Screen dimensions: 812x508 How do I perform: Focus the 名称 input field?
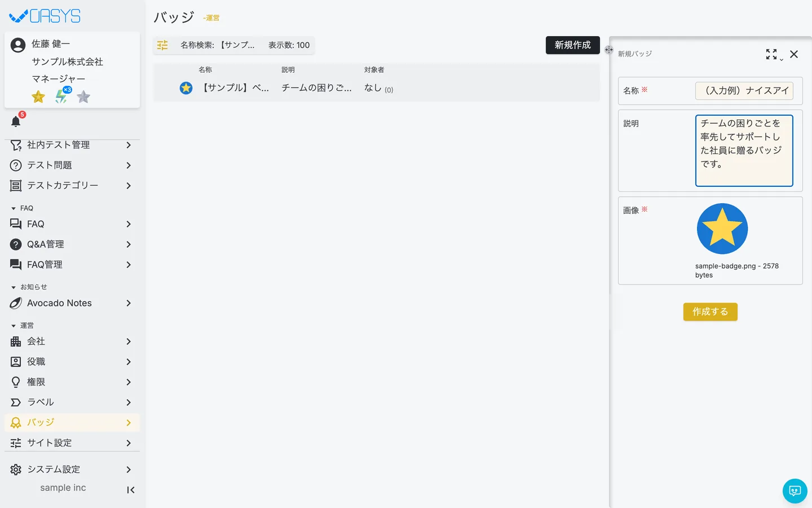[x=744, y=91]
